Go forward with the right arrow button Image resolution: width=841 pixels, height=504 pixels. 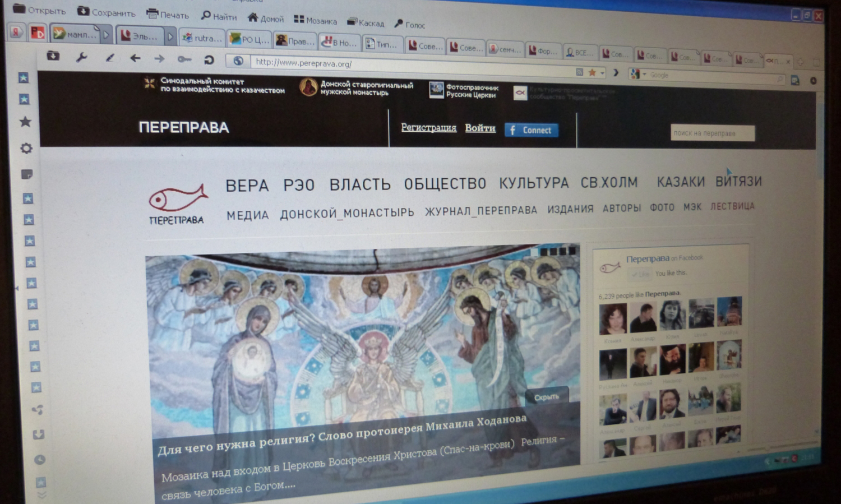[x=159, y=58]
